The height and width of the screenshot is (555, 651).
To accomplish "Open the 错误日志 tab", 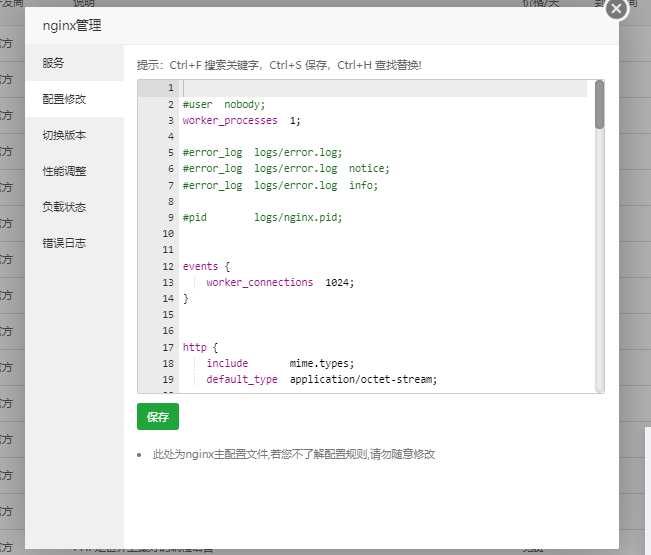I will click(x=75, y=243).
